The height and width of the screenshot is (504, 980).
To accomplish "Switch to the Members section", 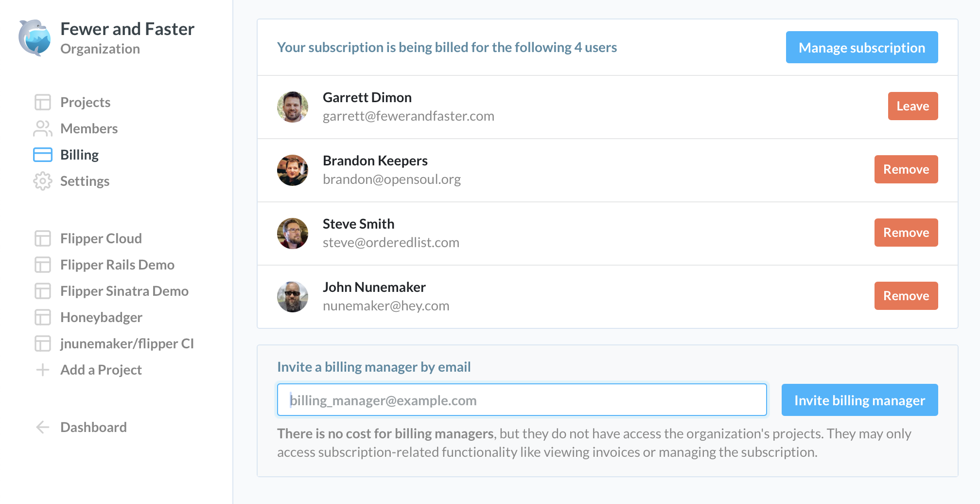I will pyautogui.click(x=89, y=128).
